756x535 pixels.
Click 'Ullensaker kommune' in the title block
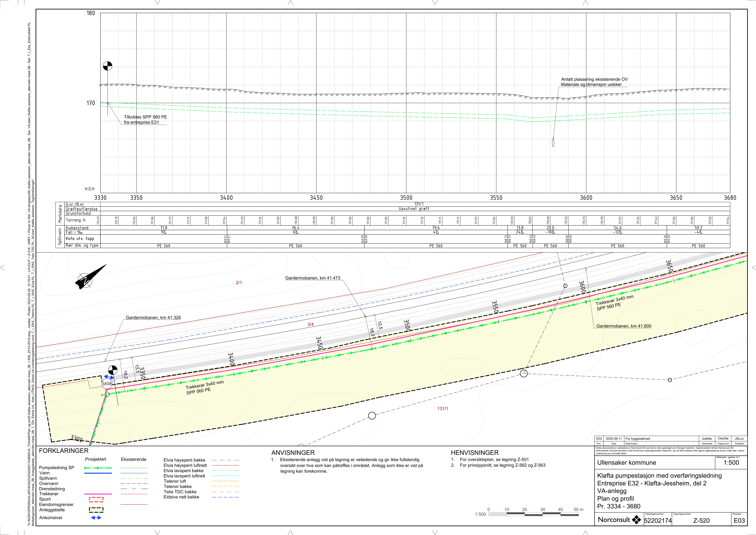[627, 463]
